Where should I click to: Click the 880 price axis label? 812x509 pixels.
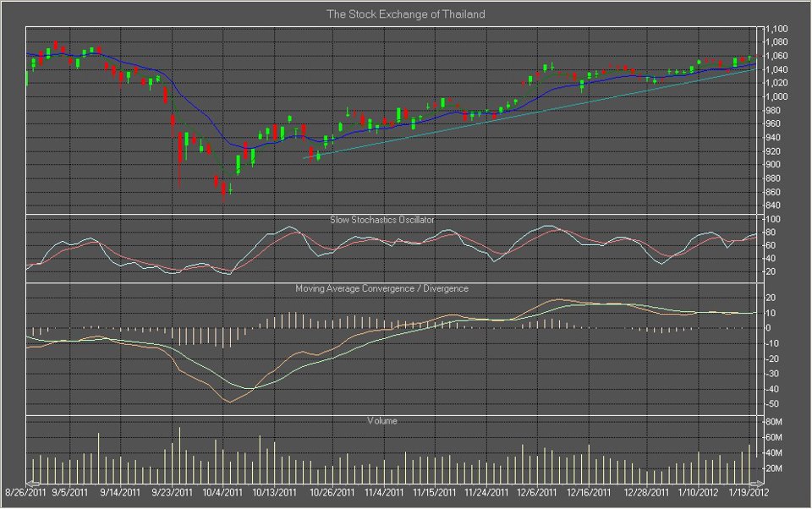click(774, 178)
